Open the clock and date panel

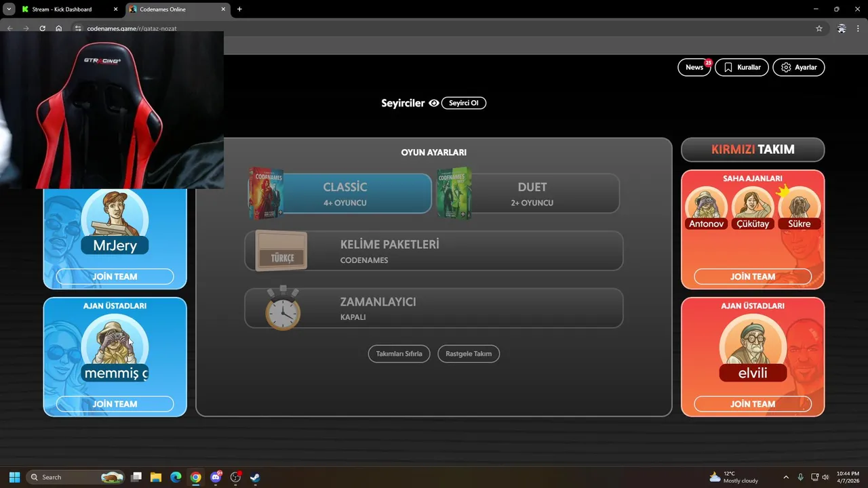tap(848, 477)
